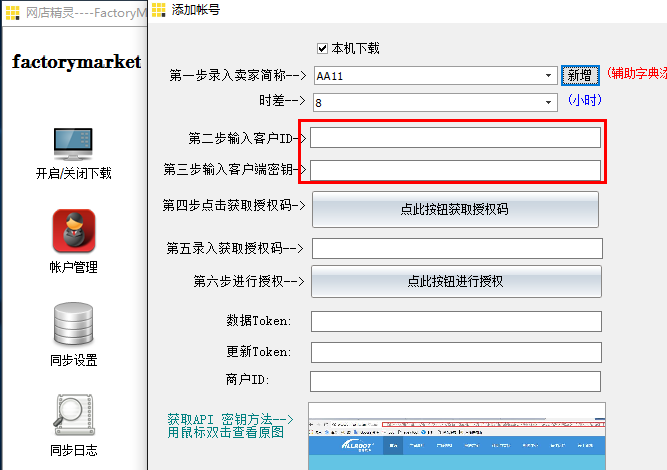Focus the 更新Token input field
This screenshot has width=667, height=470.
[x=456, y=352]
